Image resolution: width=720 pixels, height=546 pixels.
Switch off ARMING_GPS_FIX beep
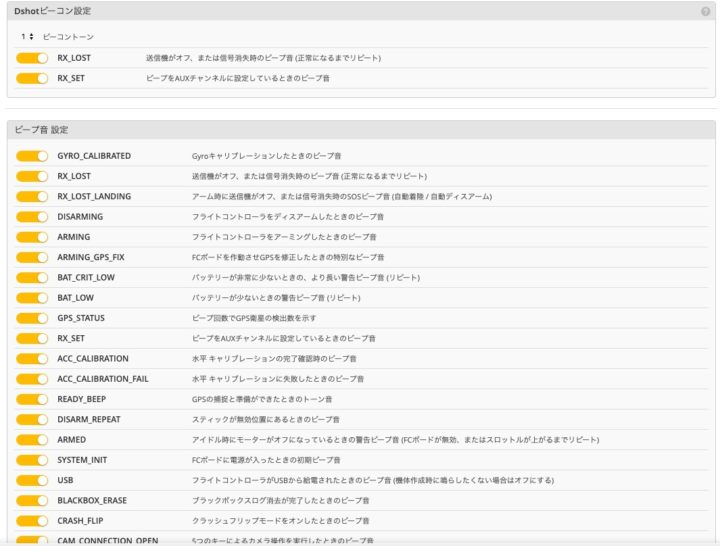32,257
